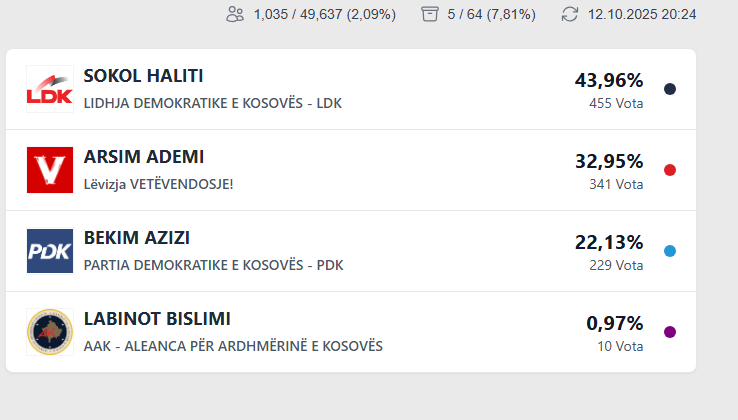The width and height of the screenshot is (738, 420).
Task: Click the purple AAK color dot
Action: (x=670, y=332)
